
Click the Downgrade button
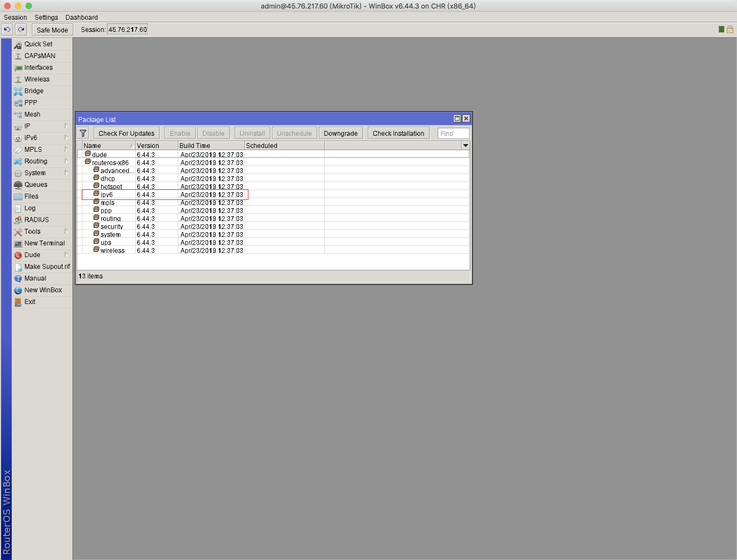[341, 133]
